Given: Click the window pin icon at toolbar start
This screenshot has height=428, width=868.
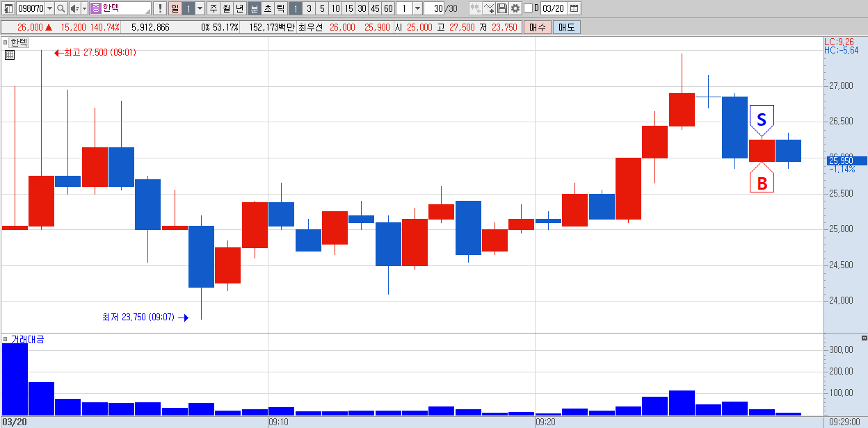Looking at the screenshot, I should (8, 8).
